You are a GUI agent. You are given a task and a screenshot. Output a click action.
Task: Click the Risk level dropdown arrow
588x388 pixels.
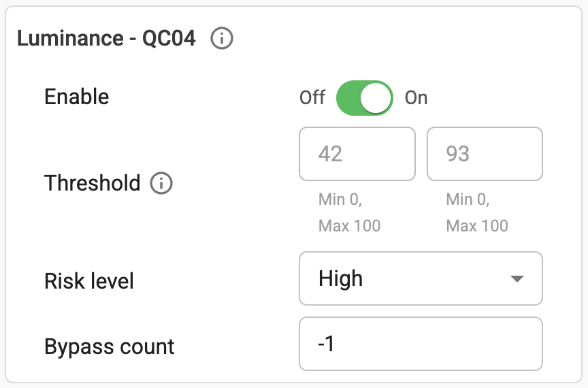[517, 279]
